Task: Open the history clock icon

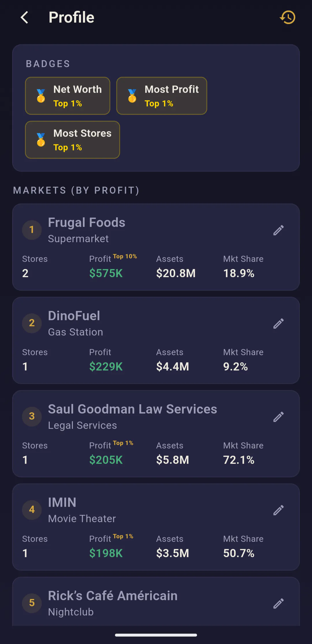Action: (x=287, y=17)
